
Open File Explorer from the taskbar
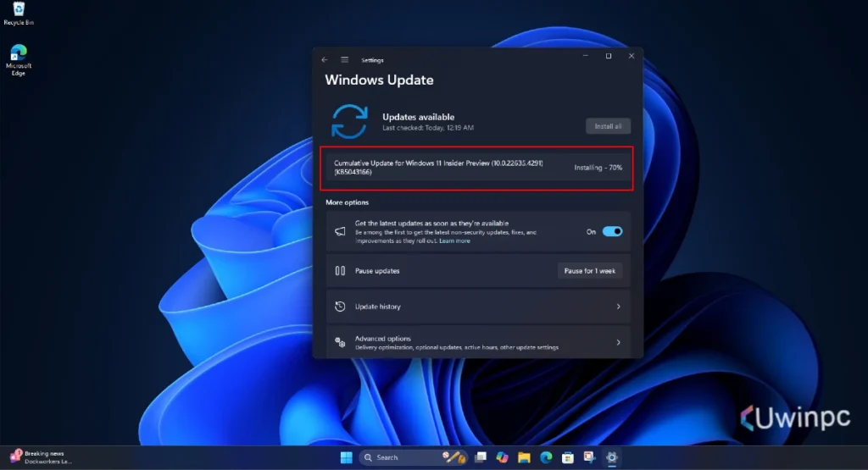[524, 457]
